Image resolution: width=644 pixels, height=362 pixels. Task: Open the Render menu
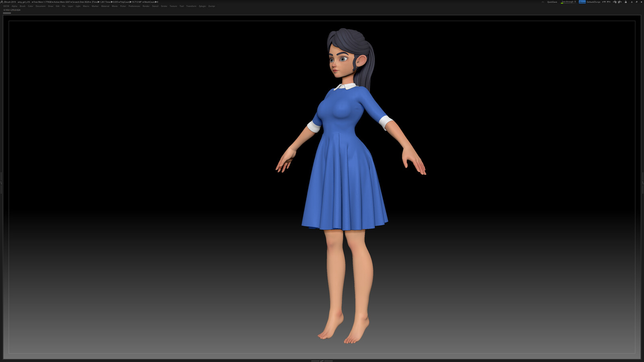pos(146,6)
